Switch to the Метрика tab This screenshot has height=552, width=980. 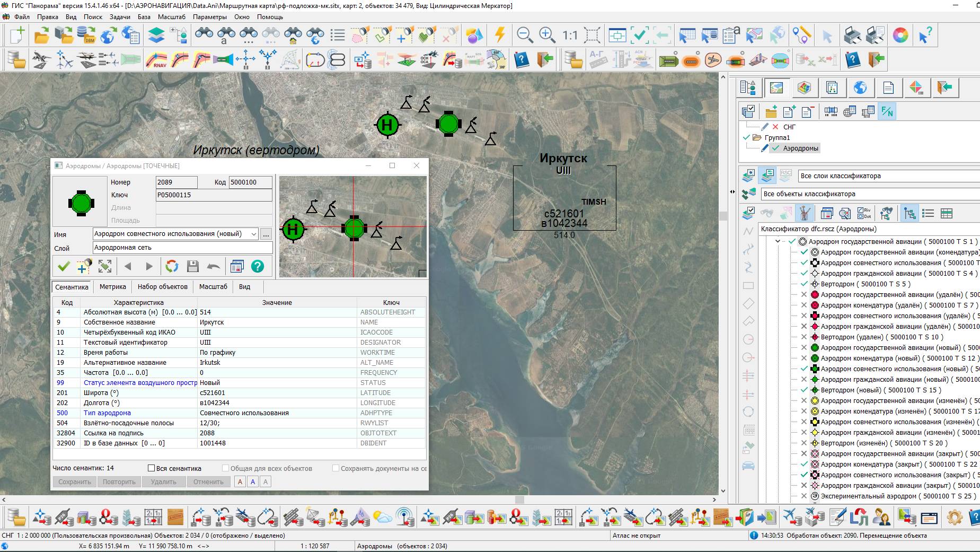pos(113,287)
